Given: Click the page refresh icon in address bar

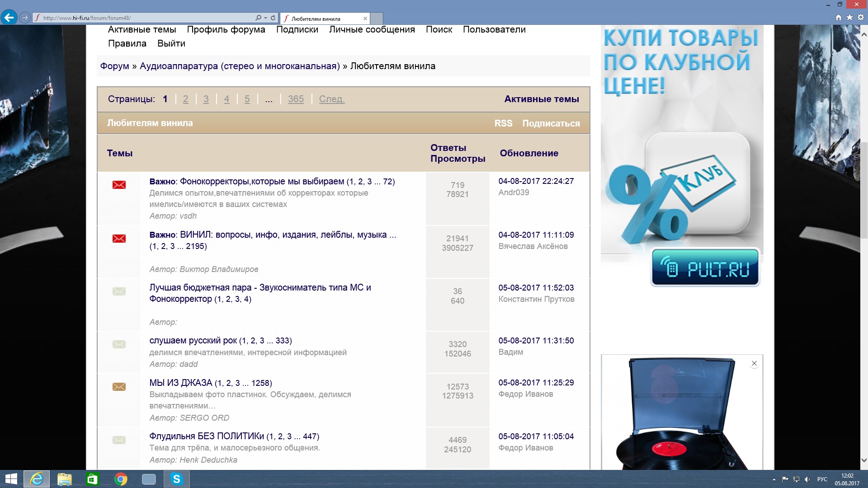Looking at the screenshot, I should tap(273, 18).
